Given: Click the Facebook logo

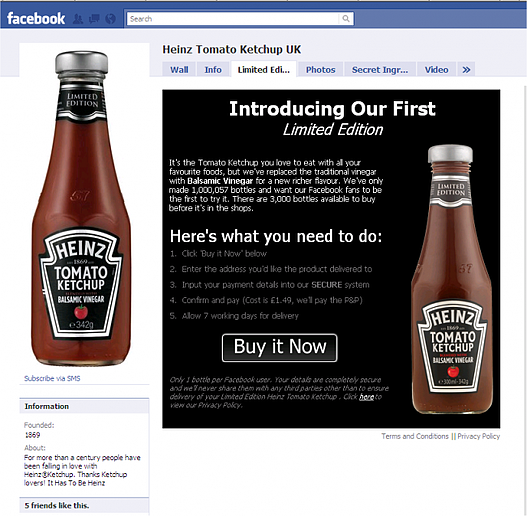Looking at the screenshot, I should (x=36, y=18).
